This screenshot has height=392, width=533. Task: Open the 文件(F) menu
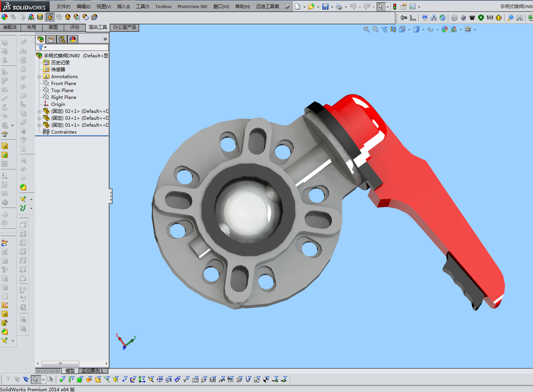[x=64, y=7]
